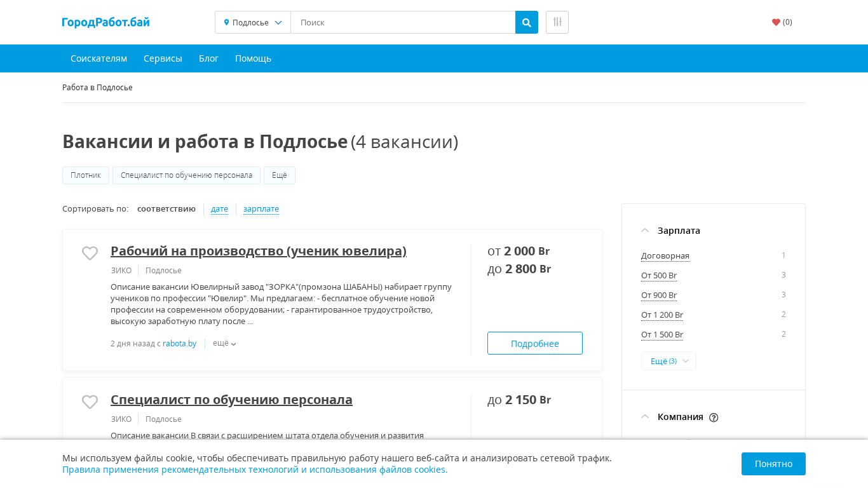This screenshot has height=488, width=868.
Task: Open the Подлосье location dropdown
Action: (253, 22)
